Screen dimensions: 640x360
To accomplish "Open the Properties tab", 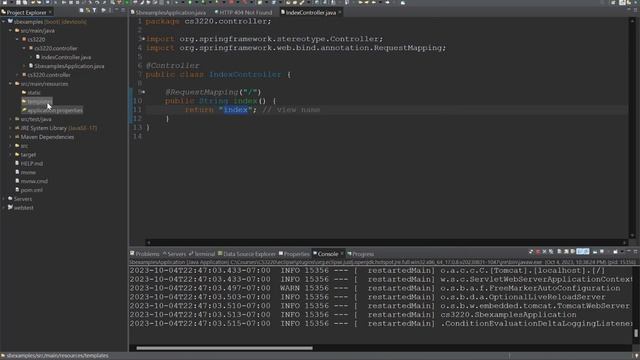I will click(294, 254).
